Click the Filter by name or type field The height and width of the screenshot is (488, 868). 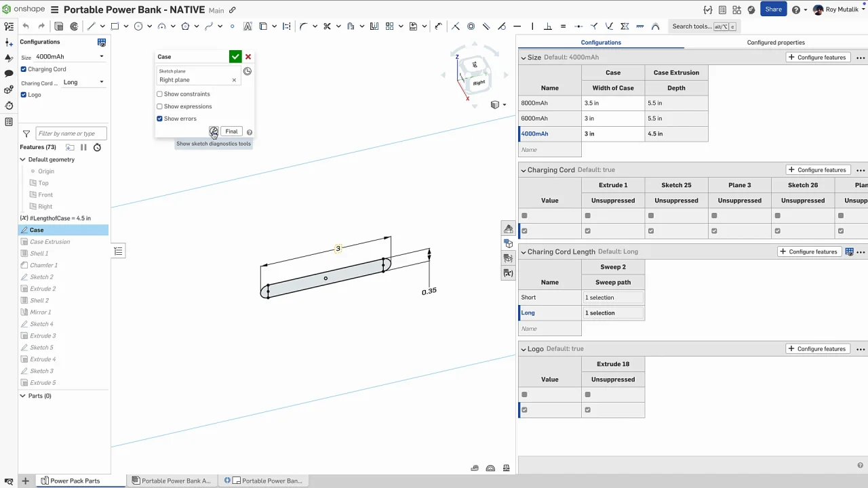pyautogui.click(x=71, y=134)
